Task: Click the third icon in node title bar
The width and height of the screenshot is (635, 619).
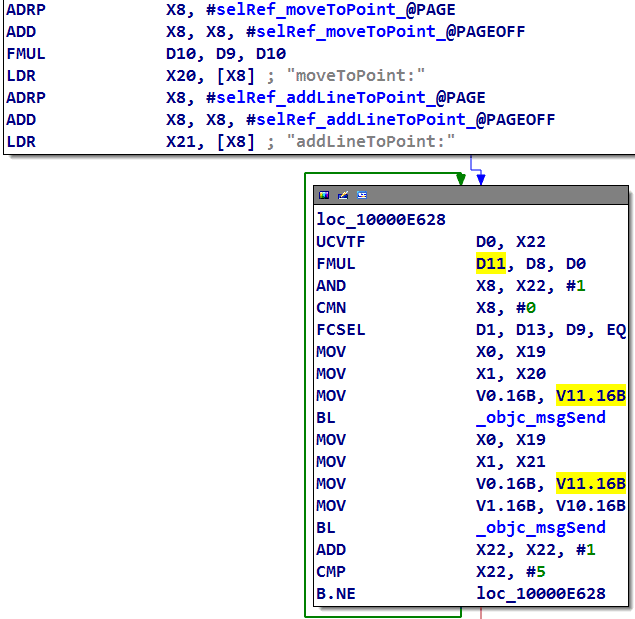Action: coord(362,196)
